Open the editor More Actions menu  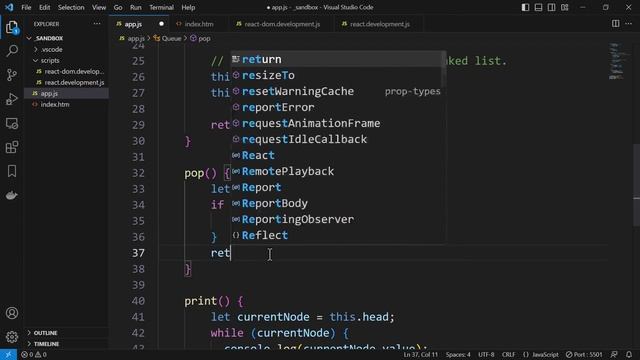pyautogui.click(x=629, y=24)
